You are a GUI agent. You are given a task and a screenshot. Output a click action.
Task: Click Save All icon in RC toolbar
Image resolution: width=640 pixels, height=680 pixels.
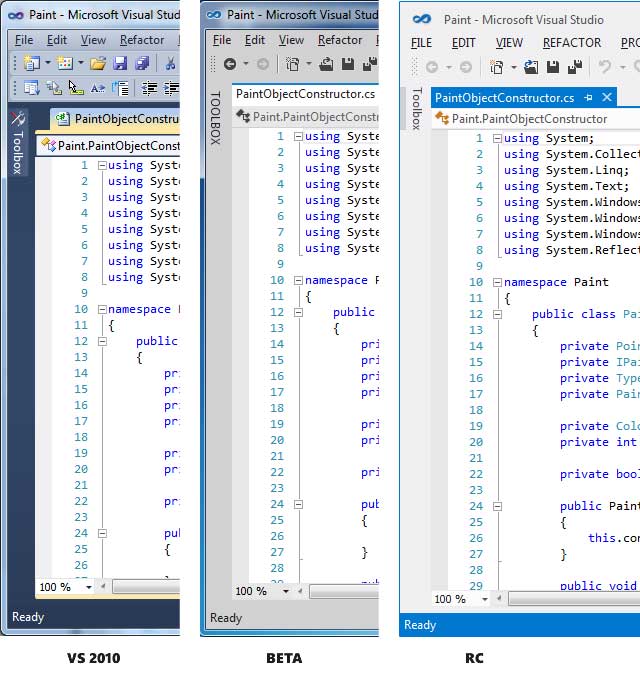tap(575, 67)
